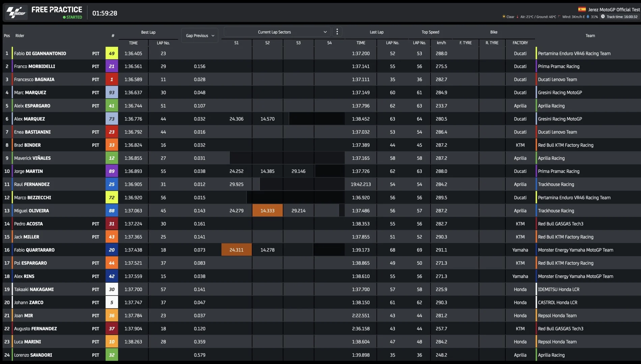This screenshot has height=364, width=641.
Task: Click the km/h column header
Action: click(441, 43)
